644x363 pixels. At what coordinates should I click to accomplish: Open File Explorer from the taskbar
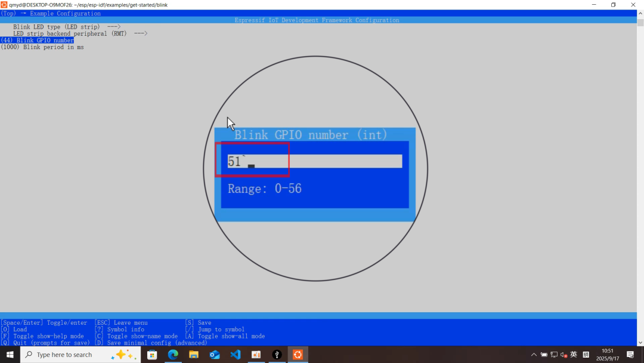coord(194,355)
